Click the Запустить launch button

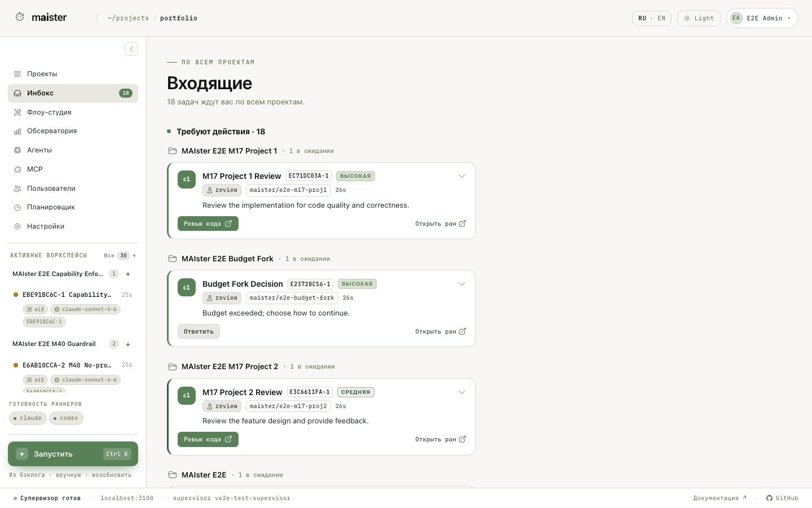click(73, 454)
